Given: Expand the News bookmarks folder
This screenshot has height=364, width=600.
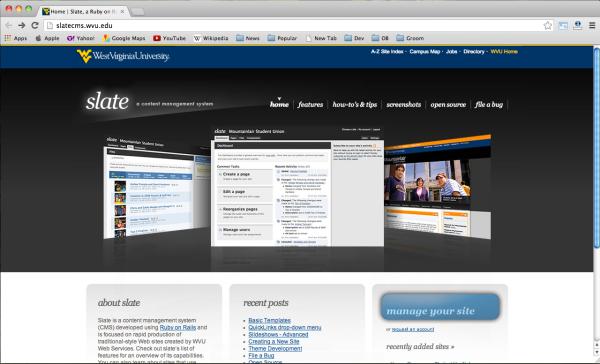Looking at the screenshot, I should pyautogui.click(x=248, y=38).
